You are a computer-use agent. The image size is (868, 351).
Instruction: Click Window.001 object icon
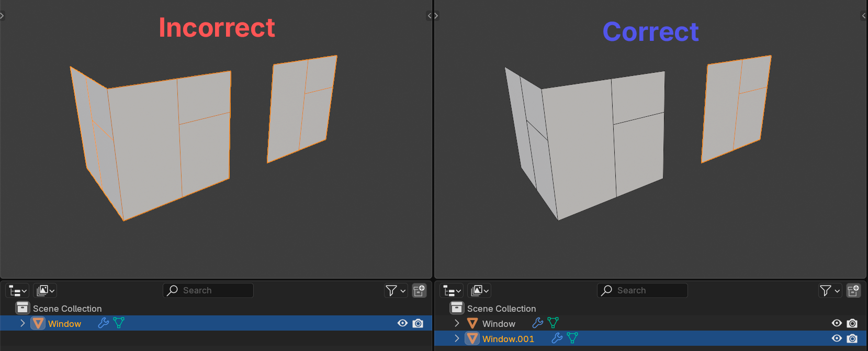pyautogui.click(x=472, y=338)
